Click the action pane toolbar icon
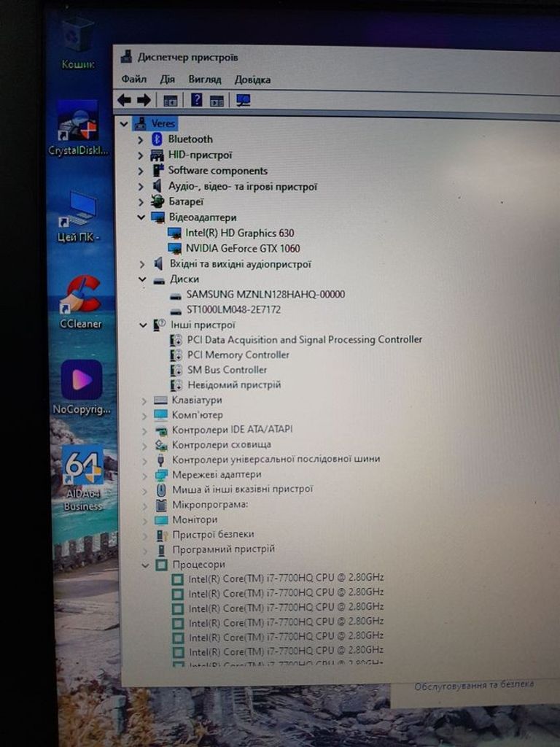The image size is (560, 747). click(x=217, y=101)
